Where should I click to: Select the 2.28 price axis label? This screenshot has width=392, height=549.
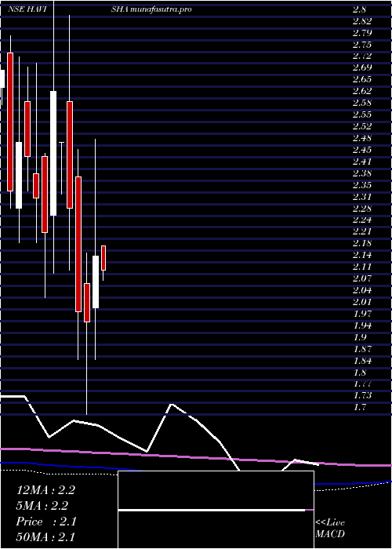point(362,209)
